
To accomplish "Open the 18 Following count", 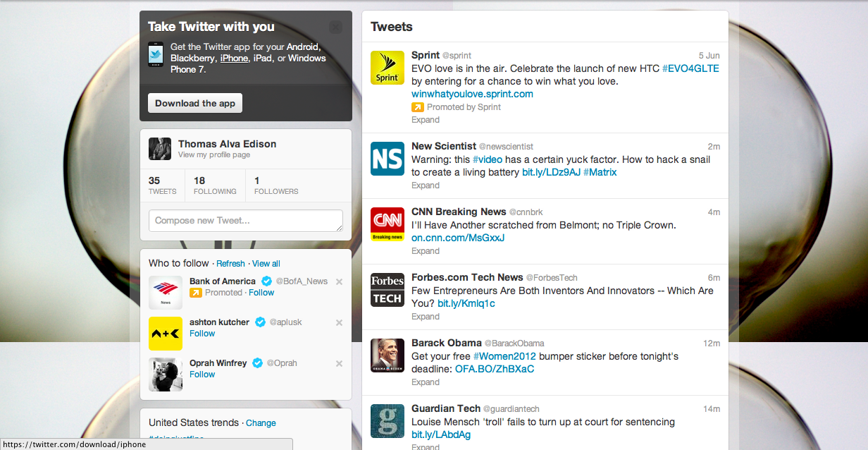I will (215, 186).
